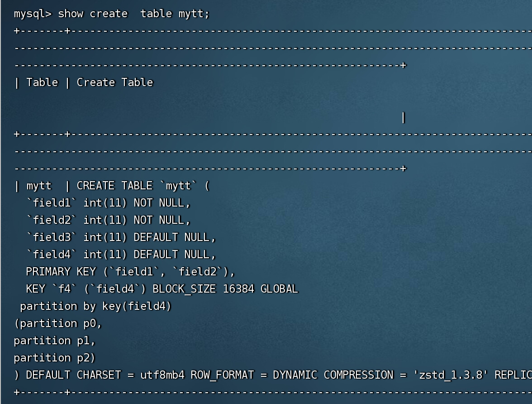
Task: Click the 'partition by key(field4)' line
Action: 96,307
